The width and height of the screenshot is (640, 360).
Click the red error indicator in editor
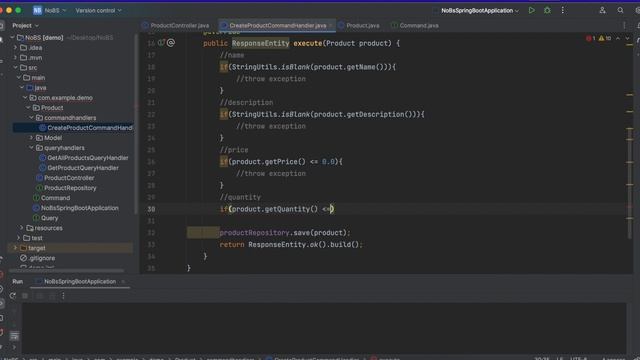(591, 38)
